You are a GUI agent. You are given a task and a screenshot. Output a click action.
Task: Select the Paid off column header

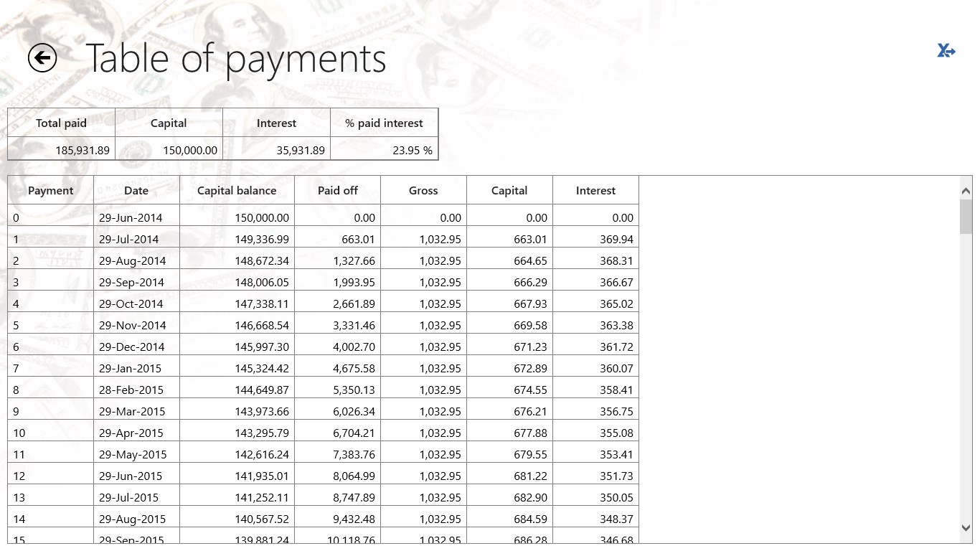337,191
